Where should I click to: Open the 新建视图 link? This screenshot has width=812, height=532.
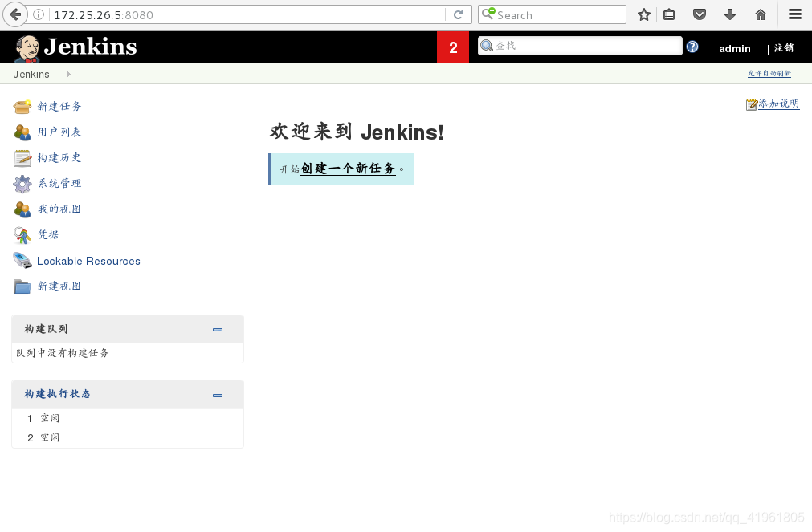pos(59,286)
